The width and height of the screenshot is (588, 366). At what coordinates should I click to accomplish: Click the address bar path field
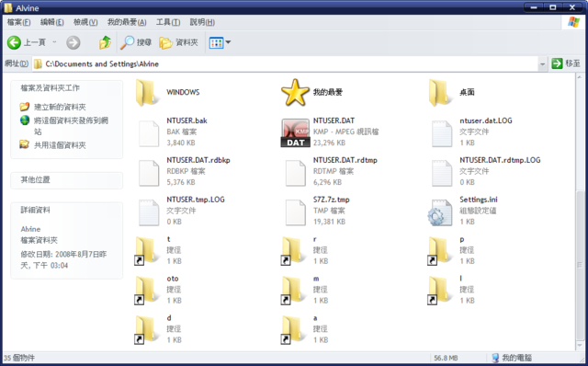(x=286, y=63)
